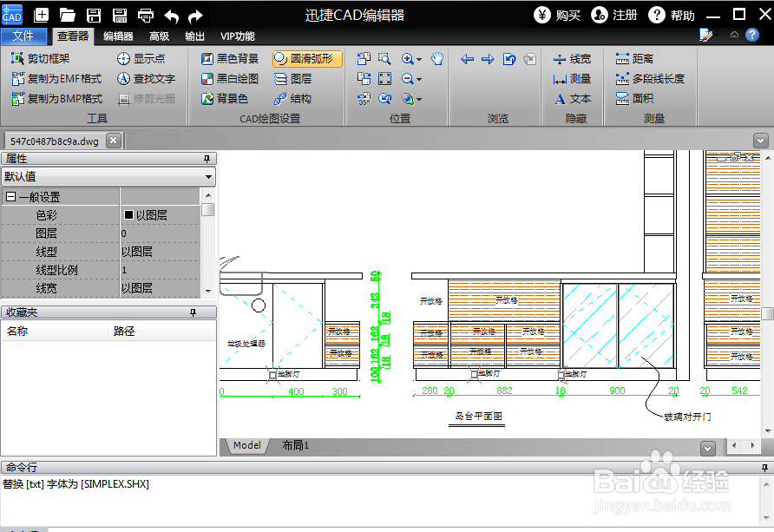Select the 面积 area measure tool

(634, 99)
